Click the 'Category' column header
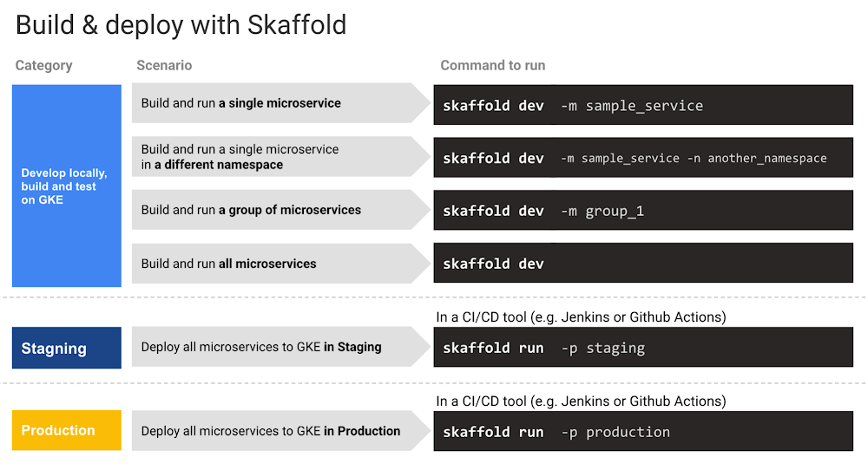 pos(43,66)
